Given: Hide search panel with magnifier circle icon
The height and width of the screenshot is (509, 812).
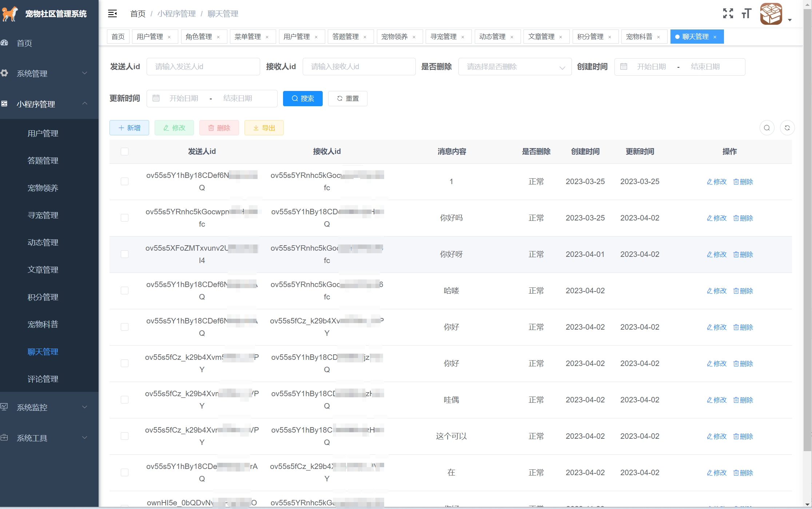Looking at the screenshot, I should (767, 128).
